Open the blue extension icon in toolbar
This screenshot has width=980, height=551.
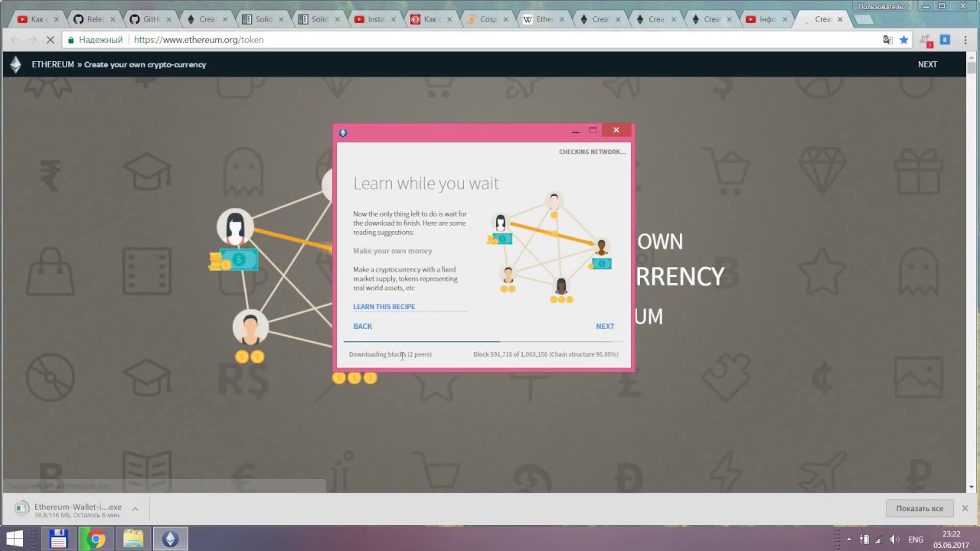pos(945,40)
